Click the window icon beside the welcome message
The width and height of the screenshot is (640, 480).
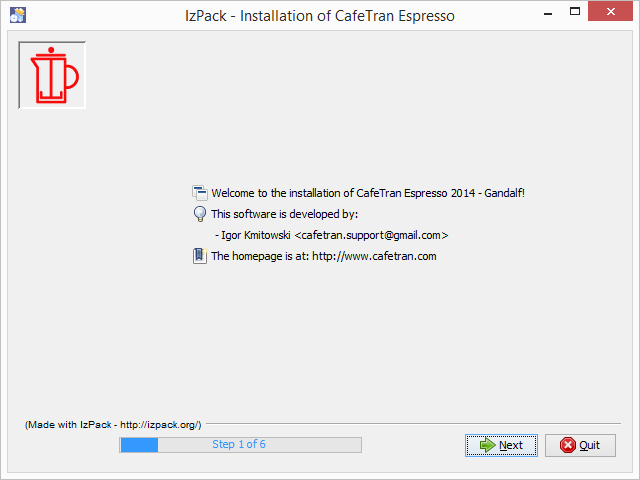(x=199, y=193)
